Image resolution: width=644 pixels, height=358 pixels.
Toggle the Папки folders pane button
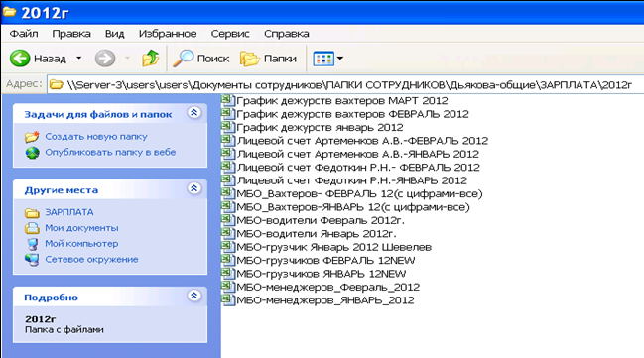click(x=268, y=59)
